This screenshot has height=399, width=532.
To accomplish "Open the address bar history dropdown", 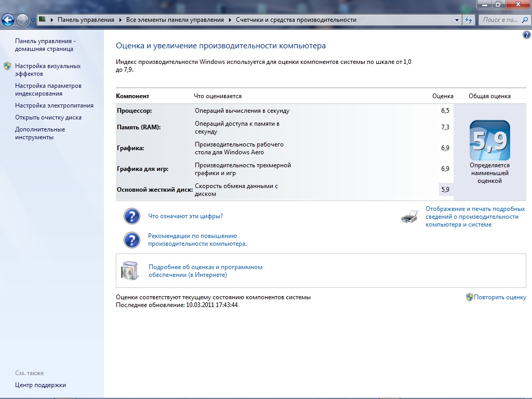I will point(457,20).
